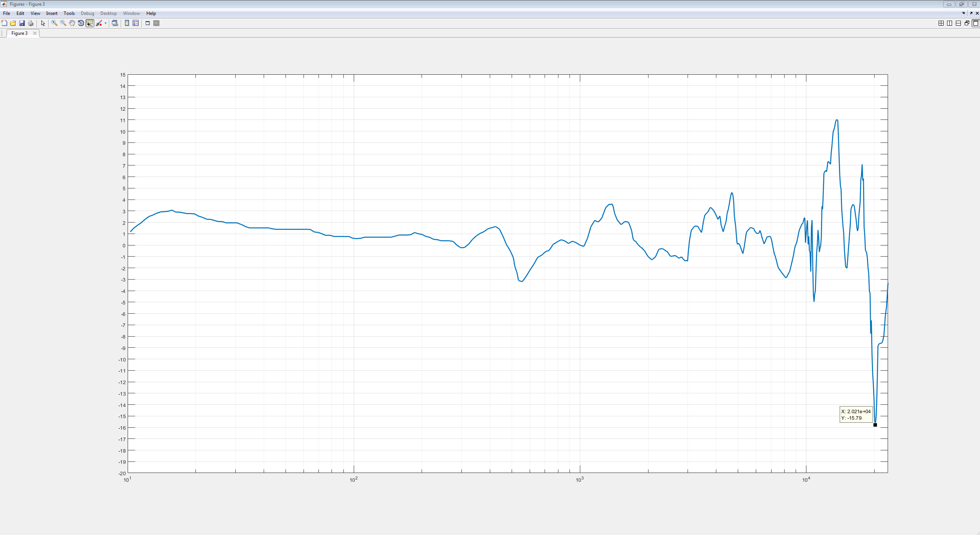Viewport: 980px width, 535px height.
Task: Click the 0 y-axis label
Action: [x=124, y=246]
